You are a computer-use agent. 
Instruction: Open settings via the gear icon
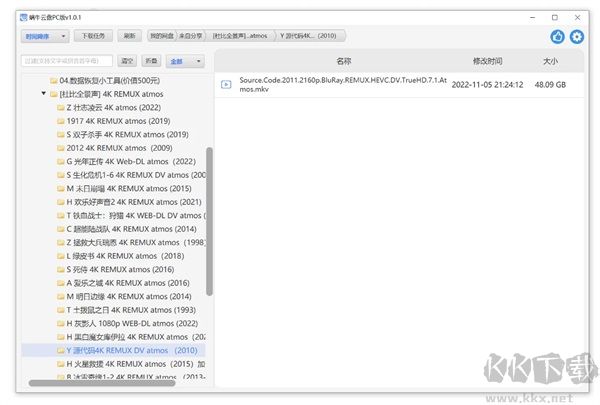tap(577, 37)
